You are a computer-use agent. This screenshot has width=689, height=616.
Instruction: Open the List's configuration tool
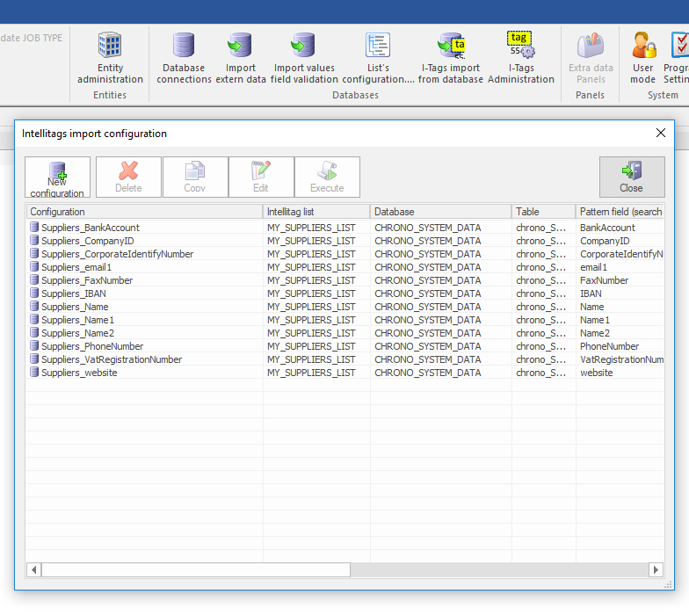pos(378,58)
